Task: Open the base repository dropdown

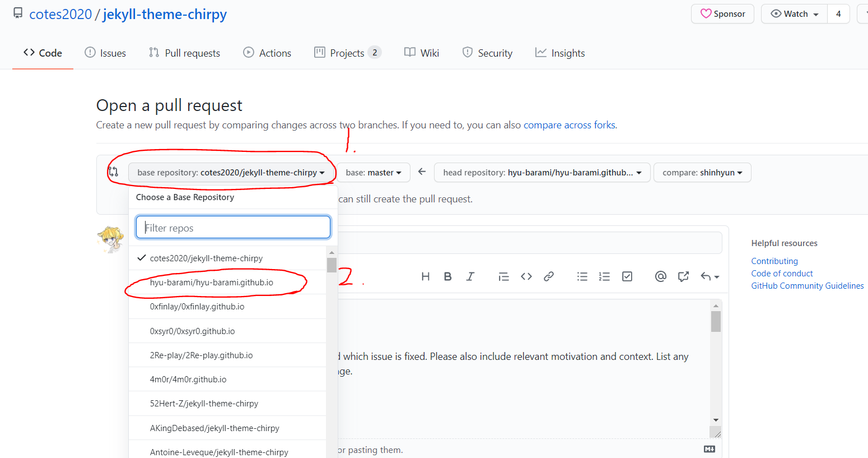Action: [x=231, y=173]
